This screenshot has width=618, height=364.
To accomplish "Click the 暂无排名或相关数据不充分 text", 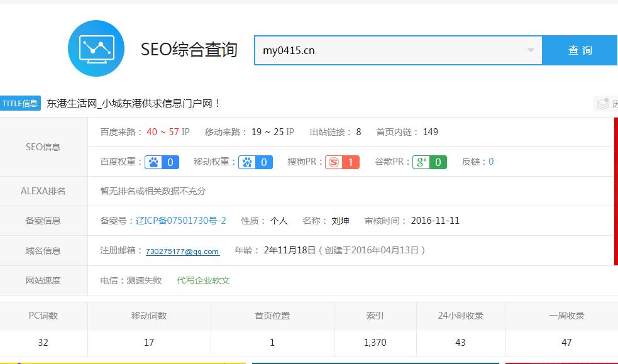I will [153, 191].
